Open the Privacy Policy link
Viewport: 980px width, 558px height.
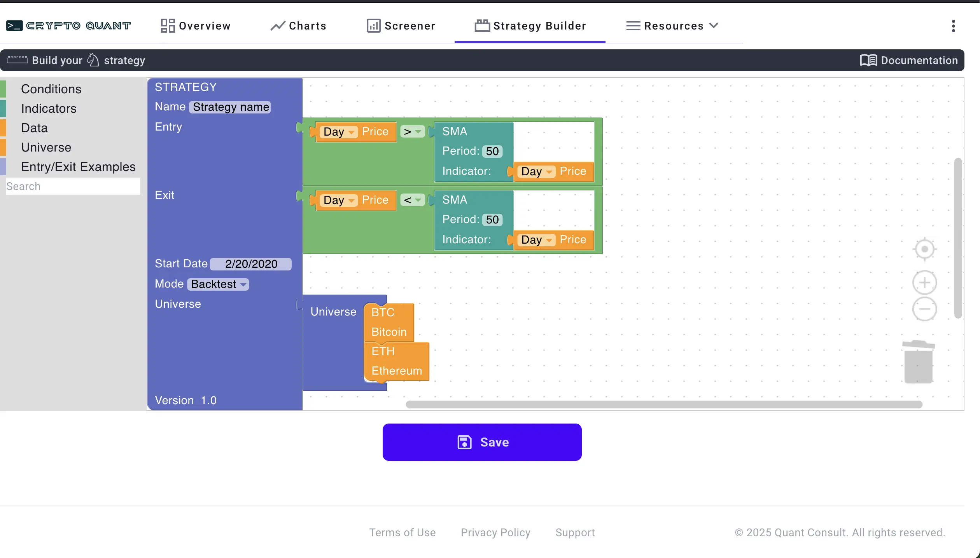495,532
